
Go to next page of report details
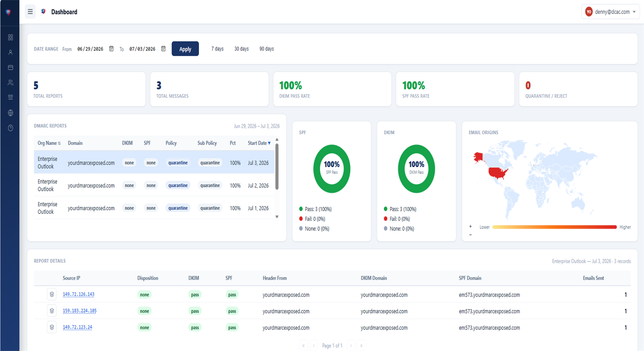pos(351,345)
